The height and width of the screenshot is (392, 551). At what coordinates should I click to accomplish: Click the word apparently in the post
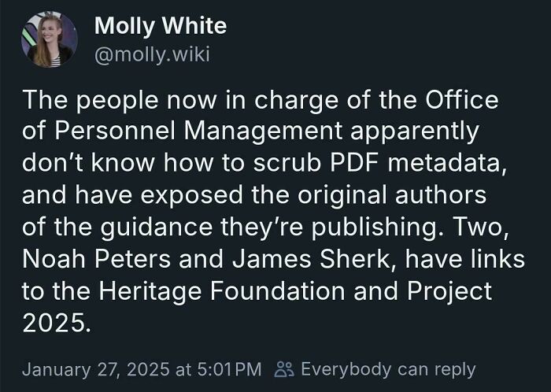click(415, 132)
